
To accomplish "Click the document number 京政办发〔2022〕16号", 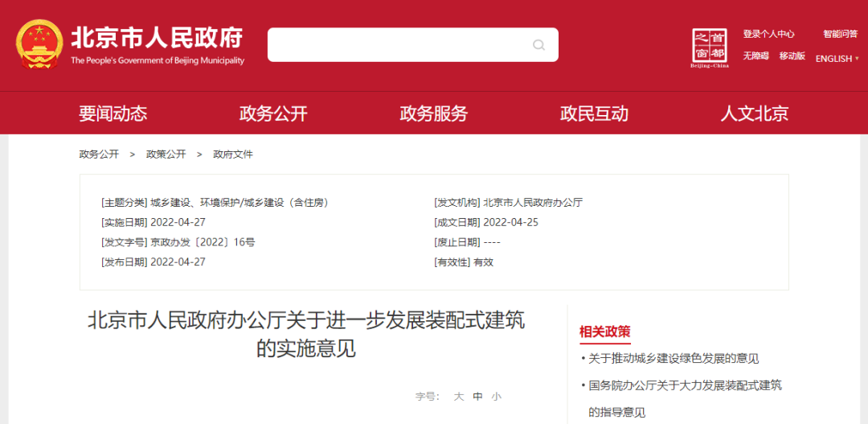I will point(203,242).
